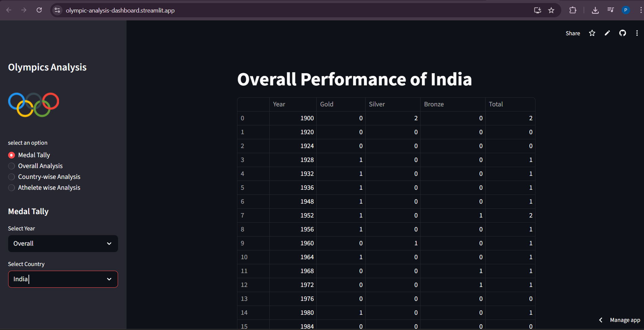Open site information icon in address bar
This screenshot has width=644, height=330.
pos(57,10)
